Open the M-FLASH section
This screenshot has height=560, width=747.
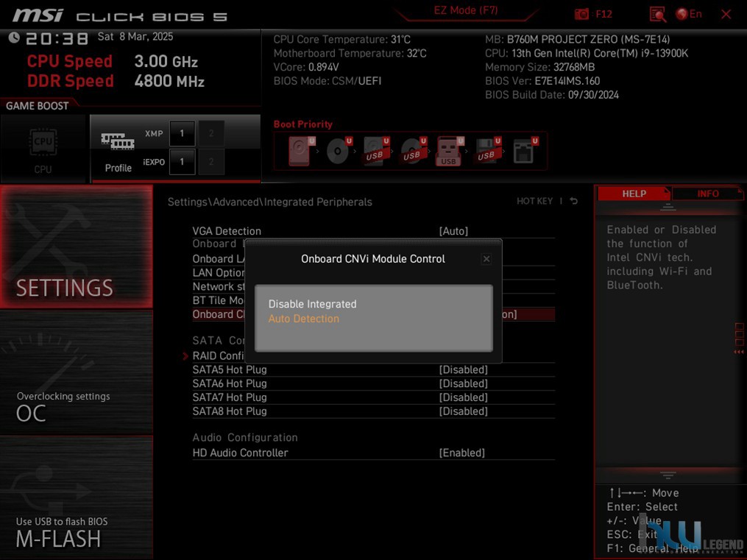pyautogui.click(x=77, y=497)
